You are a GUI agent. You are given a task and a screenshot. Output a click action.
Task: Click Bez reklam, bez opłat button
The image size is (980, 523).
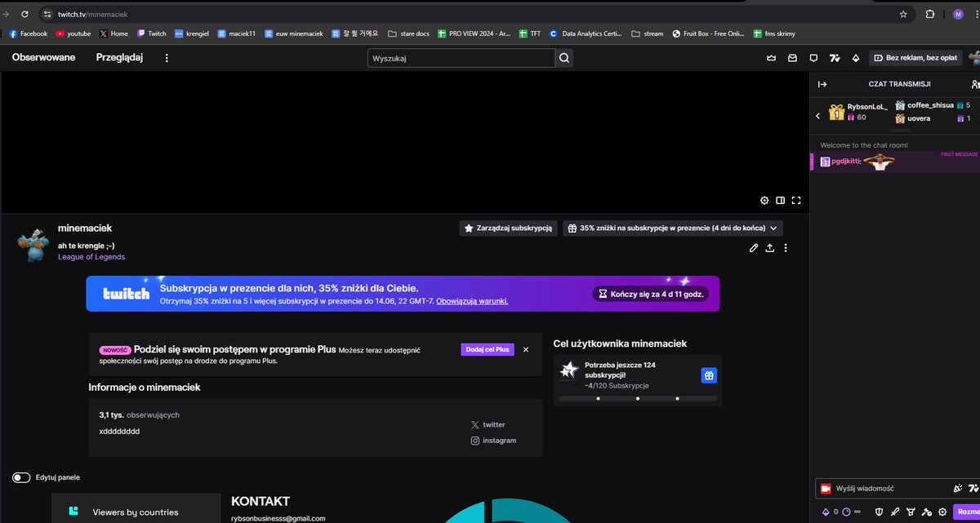(915, 58)
